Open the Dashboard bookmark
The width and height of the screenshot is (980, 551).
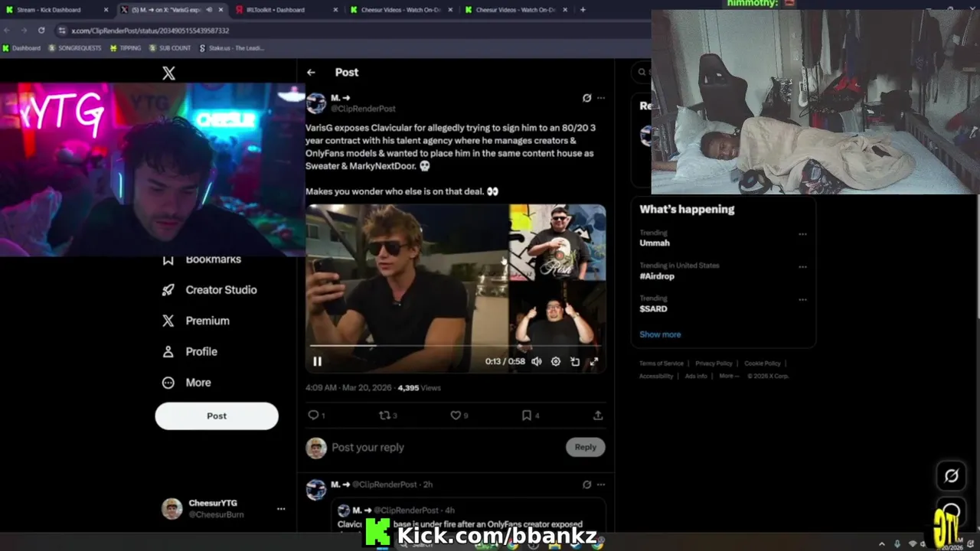21,48
